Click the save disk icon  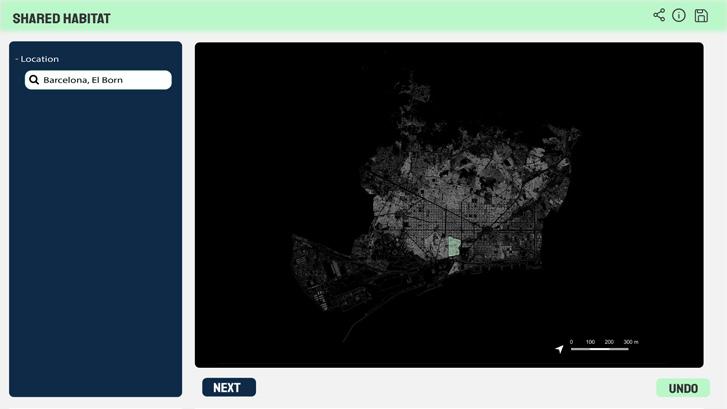[701, 15]
